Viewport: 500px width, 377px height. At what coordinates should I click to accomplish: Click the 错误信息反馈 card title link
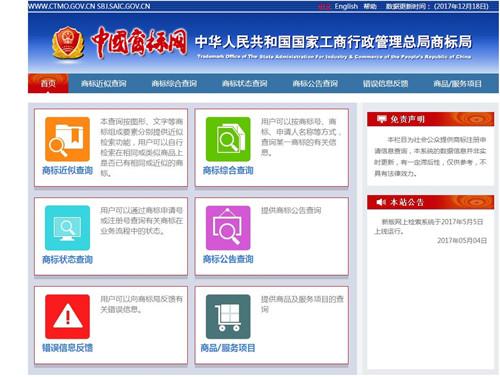pos(67,348)
